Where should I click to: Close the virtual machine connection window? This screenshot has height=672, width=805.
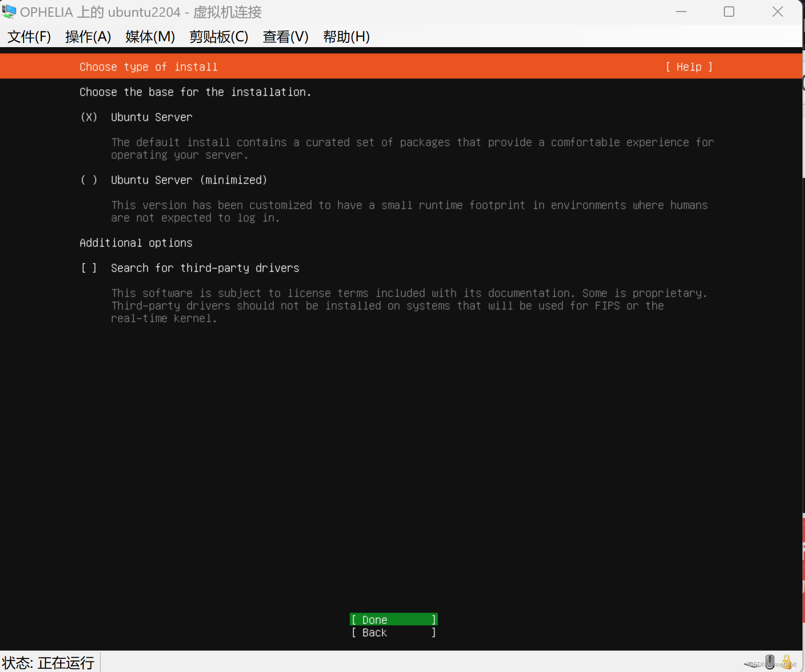point(778,12)
